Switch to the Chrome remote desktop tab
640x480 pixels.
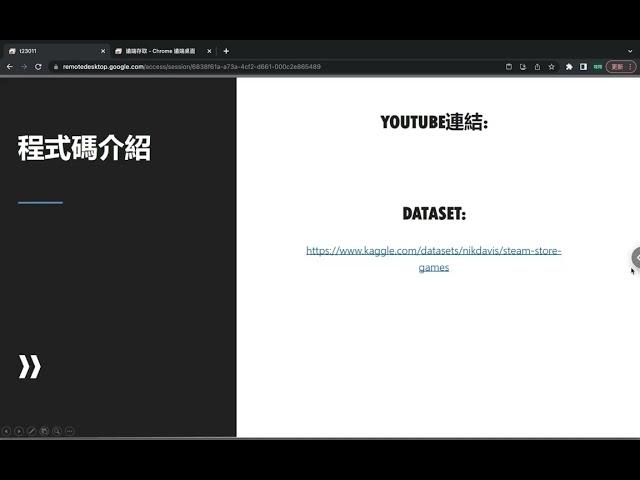click(160, 51)
